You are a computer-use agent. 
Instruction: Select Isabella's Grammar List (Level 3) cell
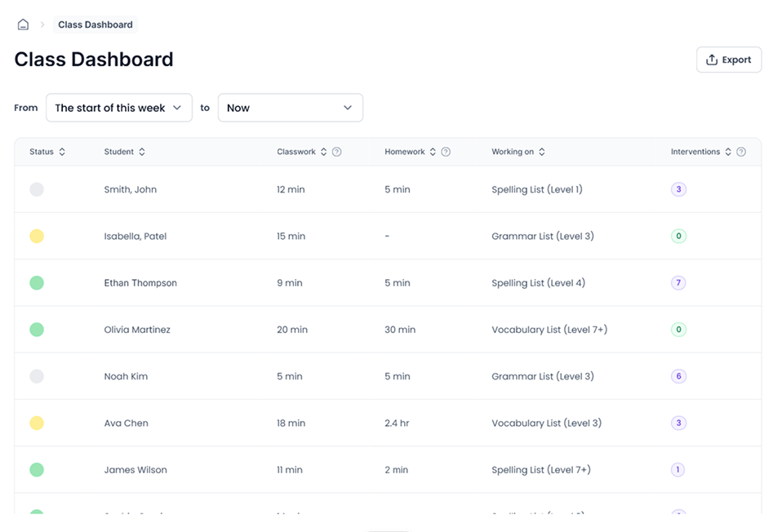coord(543,237)
